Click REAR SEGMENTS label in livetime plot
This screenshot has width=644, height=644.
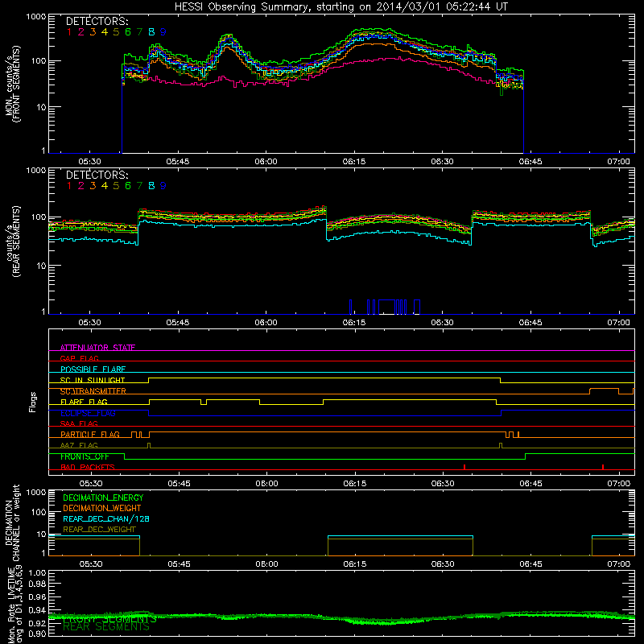coord(106,627)
